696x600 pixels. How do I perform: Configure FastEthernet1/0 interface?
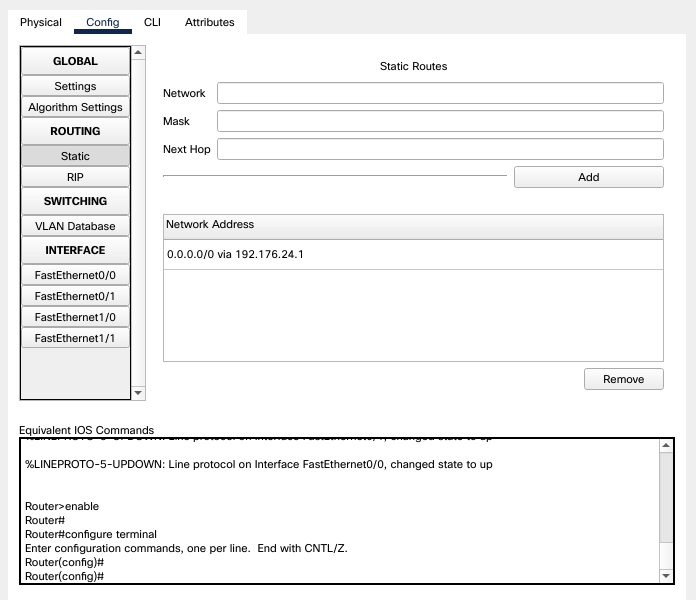click(x=75, y=317)
